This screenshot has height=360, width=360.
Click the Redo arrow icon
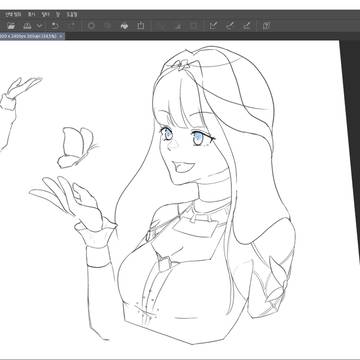[70, 26]
